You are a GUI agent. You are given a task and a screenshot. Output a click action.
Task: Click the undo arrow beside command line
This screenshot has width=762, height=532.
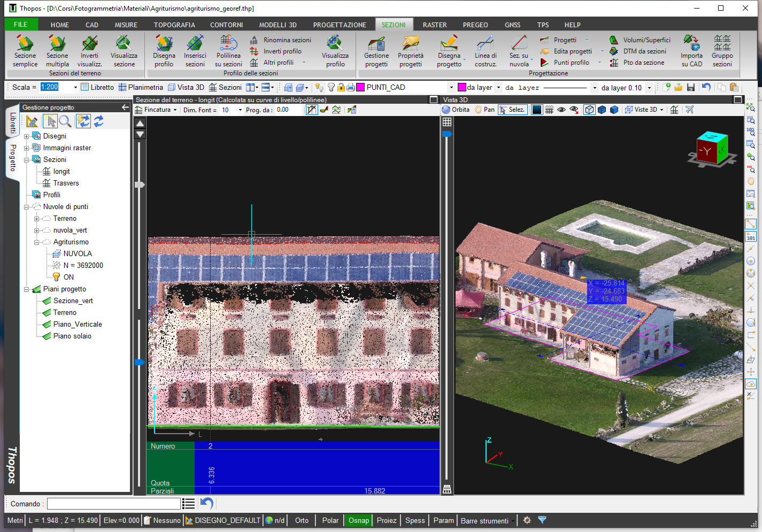click(x=207, y=504)
